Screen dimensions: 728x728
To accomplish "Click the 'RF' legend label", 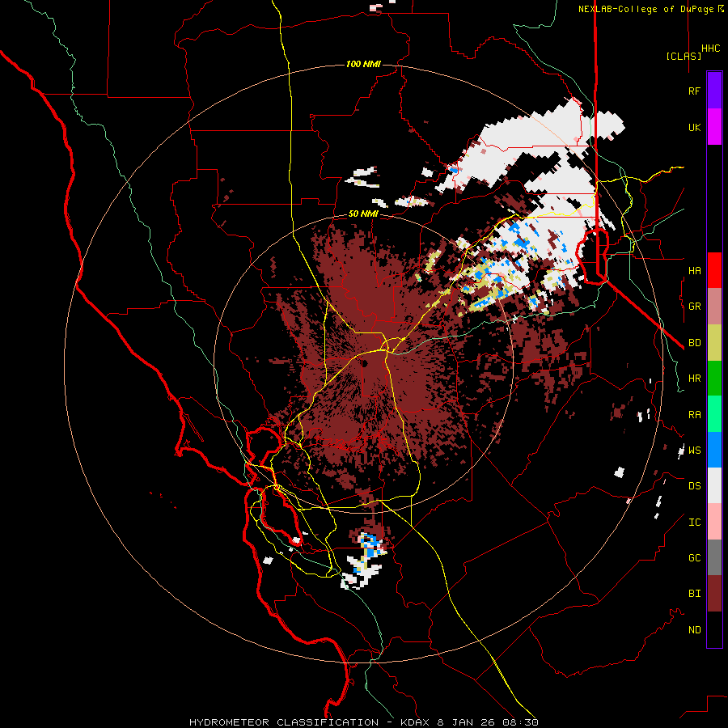I will pos(694,91).
